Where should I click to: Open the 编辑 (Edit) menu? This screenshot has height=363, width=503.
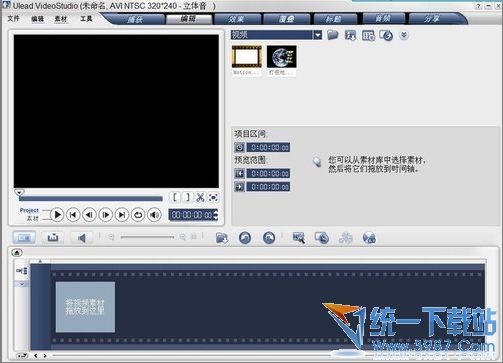[37, 19]
